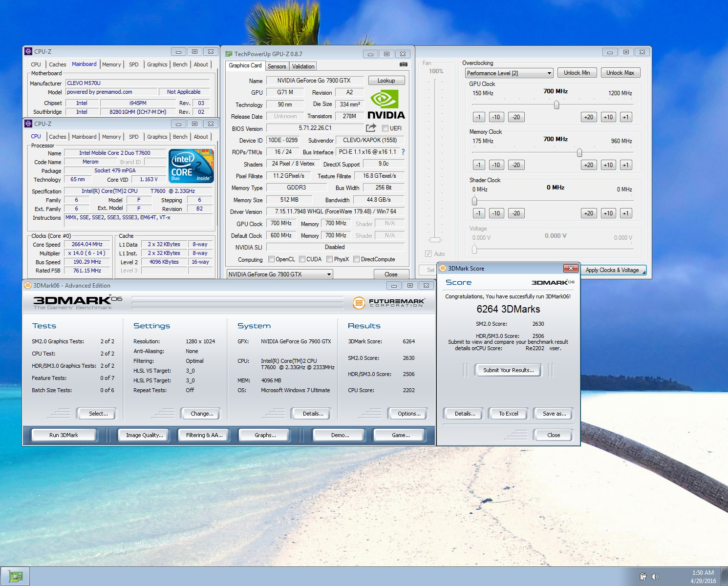Open the About tab in upper CPU-Z window
The width and height of the screenshot is (728, 586).
pyautogui.click(x=201, y=64)
